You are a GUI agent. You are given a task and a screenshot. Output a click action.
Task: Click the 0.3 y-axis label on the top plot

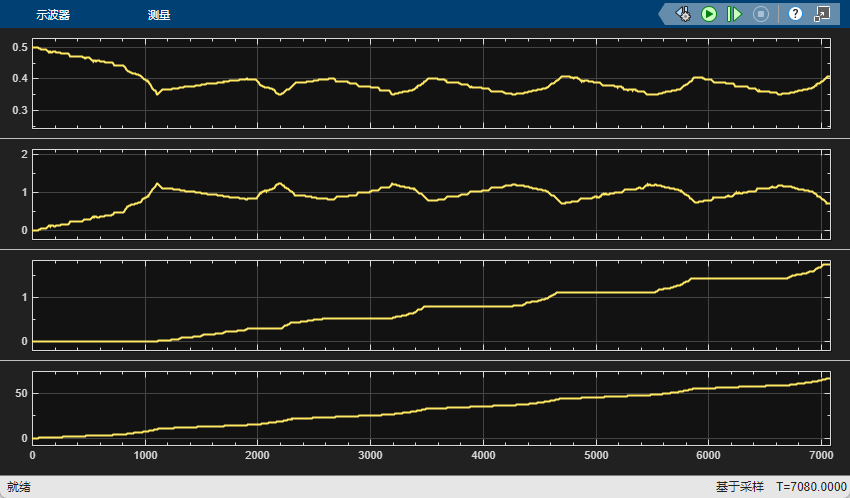(20, 110)
